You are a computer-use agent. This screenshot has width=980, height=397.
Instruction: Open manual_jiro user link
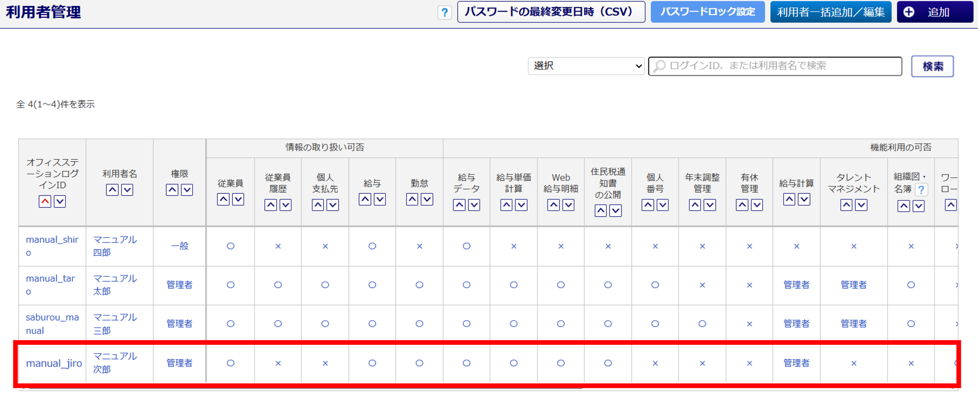(54, 363)
